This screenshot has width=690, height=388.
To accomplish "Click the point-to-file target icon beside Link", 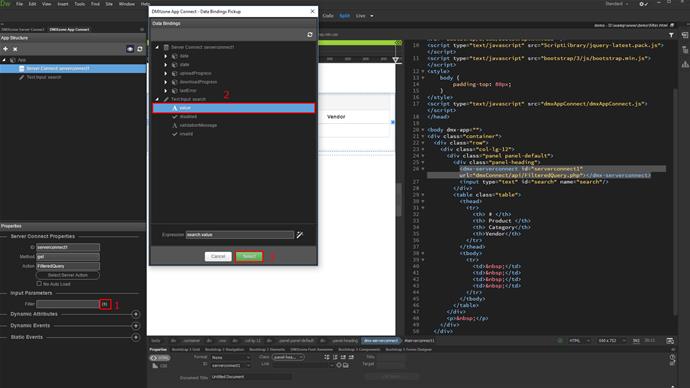I will coord(339,365).
